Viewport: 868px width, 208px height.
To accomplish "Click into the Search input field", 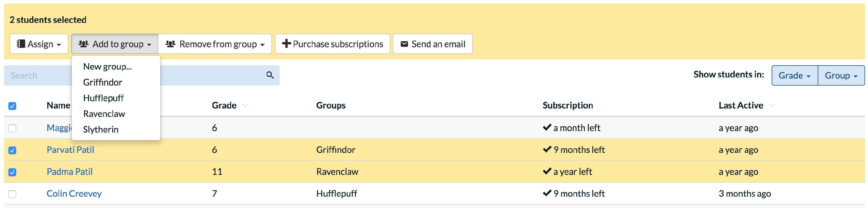I will point(37,75).
